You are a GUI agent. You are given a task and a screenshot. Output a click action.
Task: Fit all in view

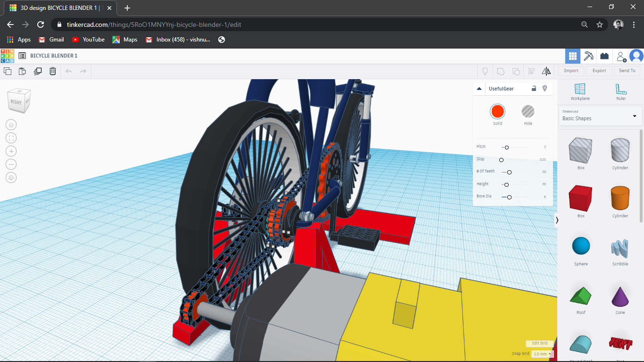pos(11,138)
